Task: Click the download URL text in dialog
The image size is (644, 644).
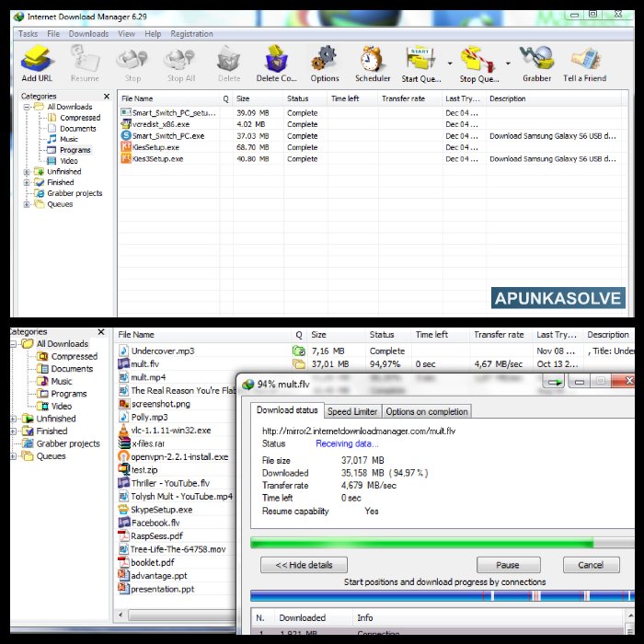Action: (359, 431)
